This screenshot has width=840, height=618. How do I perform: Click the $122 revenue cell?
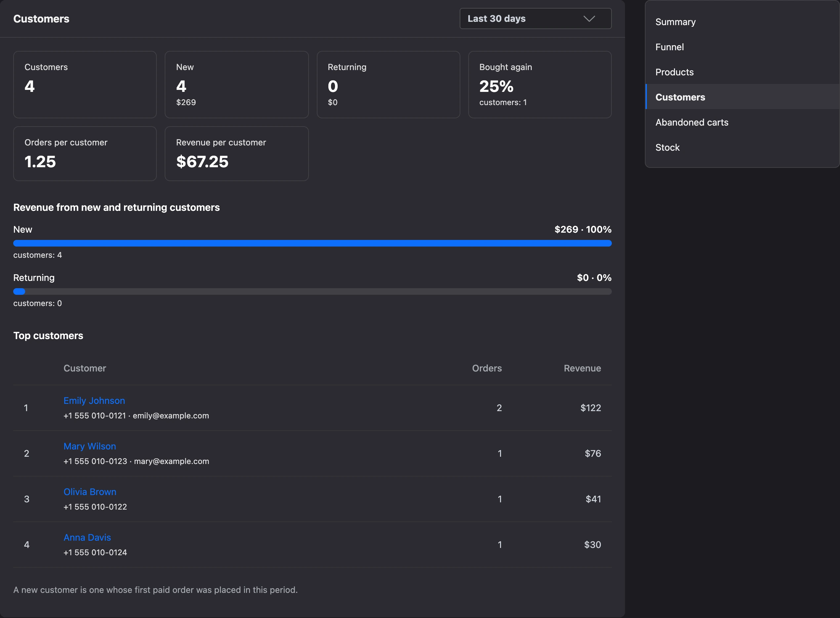tap(591, 408)
